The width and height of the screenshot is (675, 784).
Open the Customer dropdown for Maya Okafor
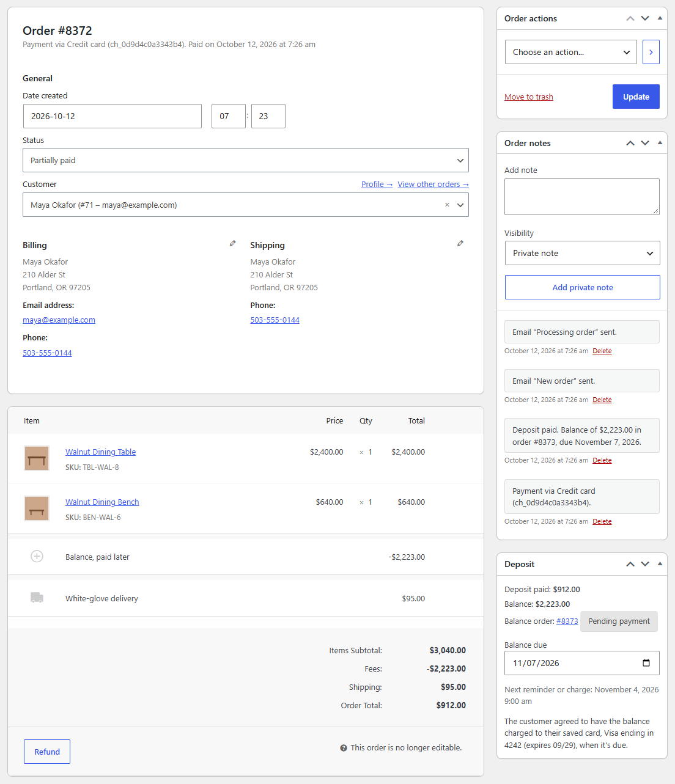click(246, 205)
